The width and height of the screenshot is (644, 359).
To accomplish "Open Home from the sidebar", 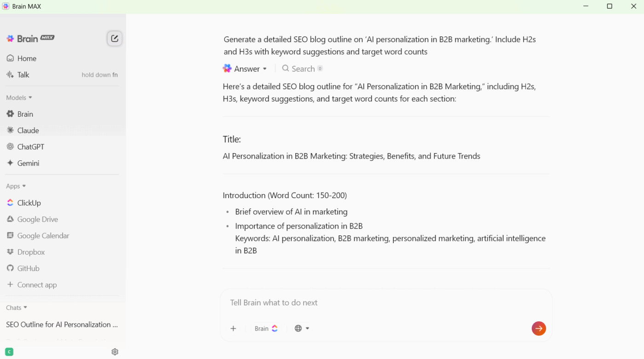I will point(27,58).
